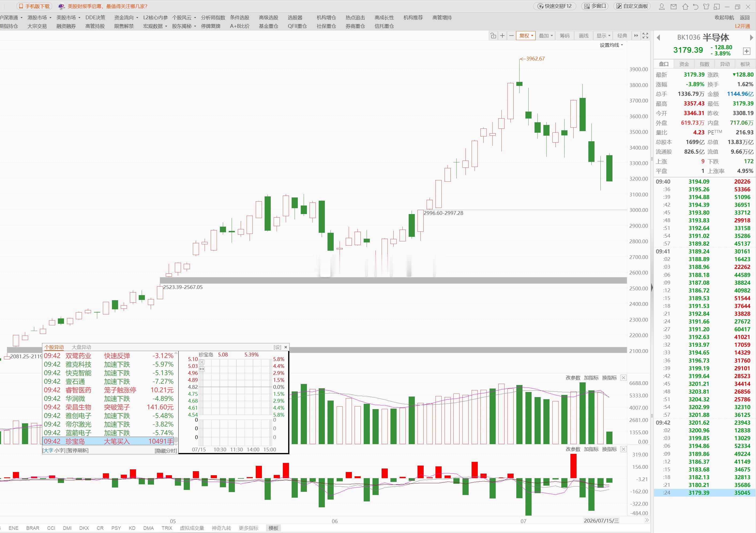Toggle fullscreen chart icon
This screenshot has width=756, height=533.
coord(645,36)
